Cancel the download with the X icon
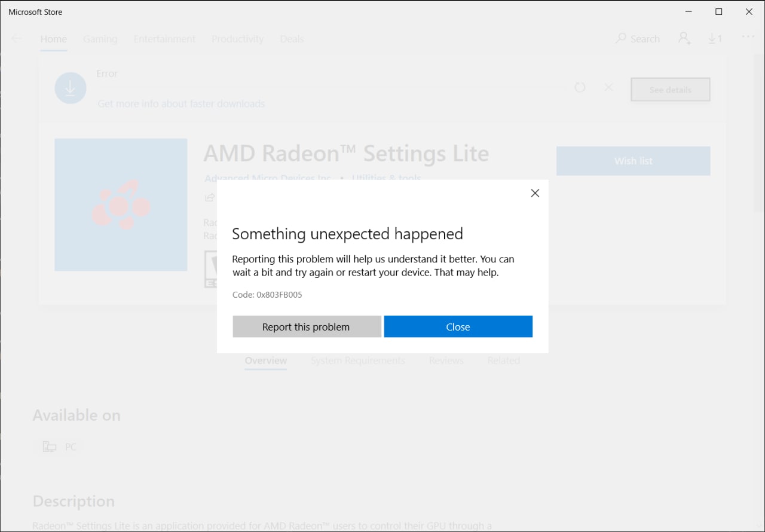 point(608,87)
